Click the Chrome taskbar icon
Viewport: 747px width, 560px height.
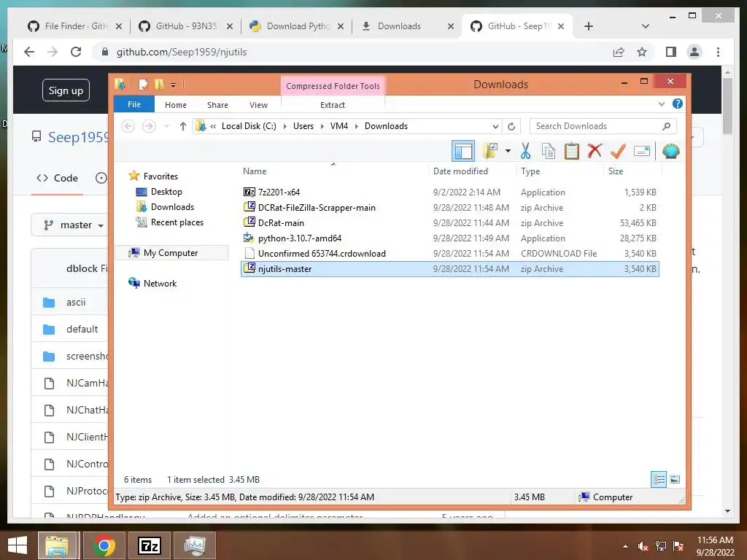coord(104,545)
